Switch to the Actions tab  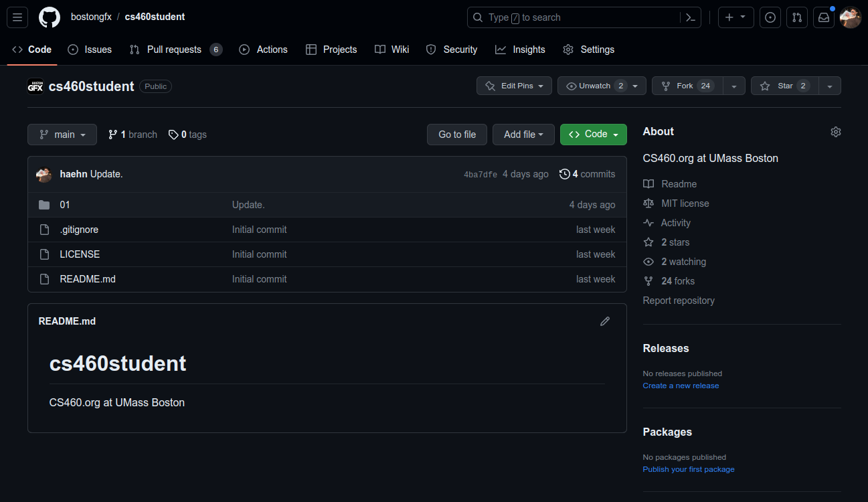click(263, 50)
